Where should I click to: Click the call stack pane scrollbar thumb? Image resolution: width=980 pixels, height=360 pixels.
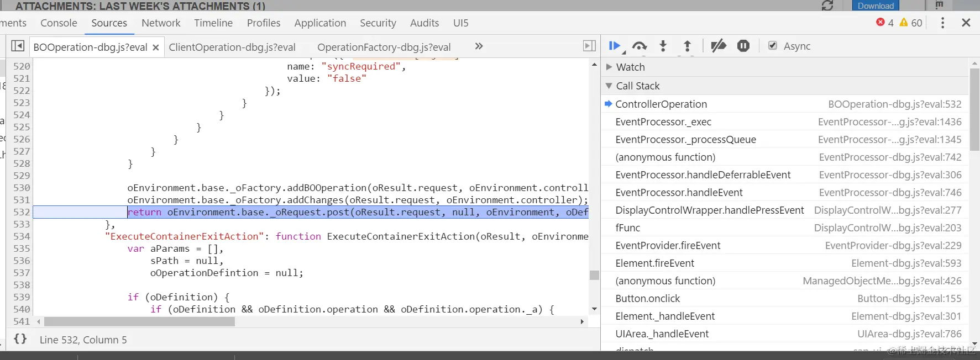click(x=974, y=109)
